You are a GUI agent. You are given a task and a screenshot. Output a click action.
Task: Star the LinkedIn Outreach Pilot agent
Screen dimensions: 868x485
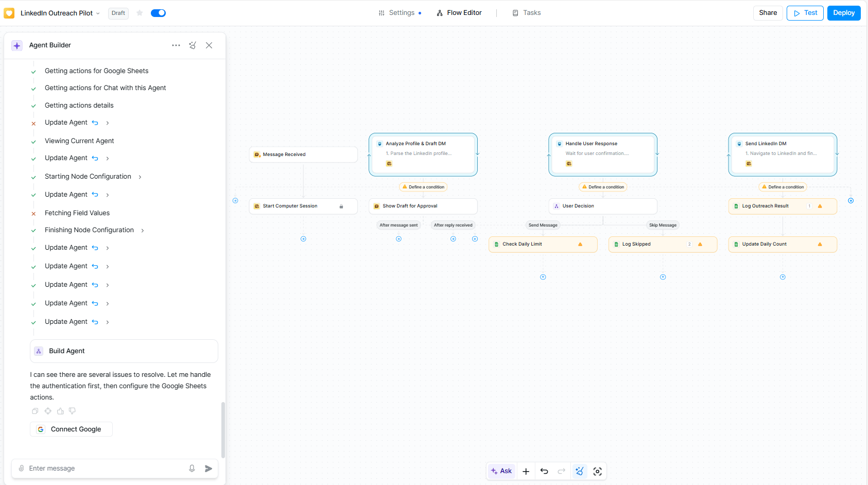pos(140,13)
